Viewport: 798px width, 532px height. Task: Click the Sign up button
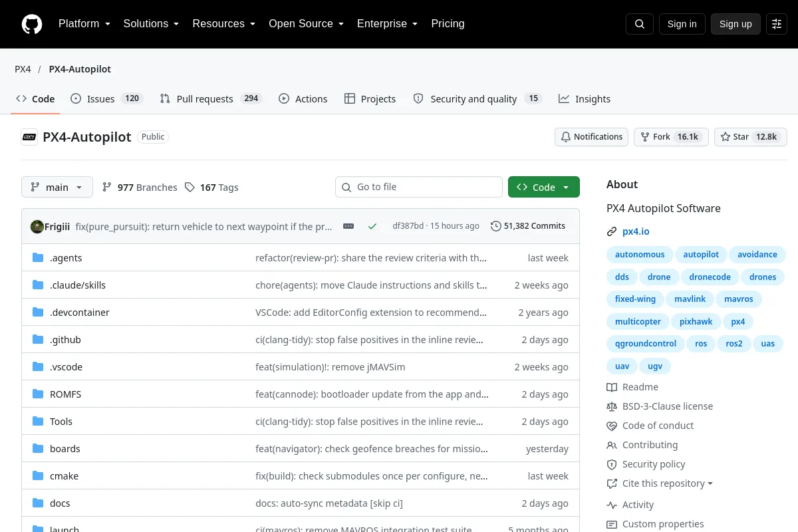pos(735,24)
